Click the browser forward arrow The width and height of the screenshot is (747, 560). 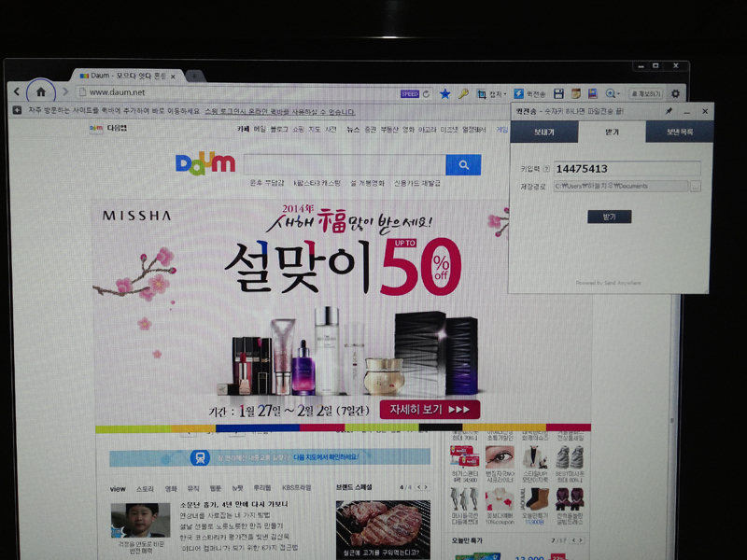(x=65, y=91)
